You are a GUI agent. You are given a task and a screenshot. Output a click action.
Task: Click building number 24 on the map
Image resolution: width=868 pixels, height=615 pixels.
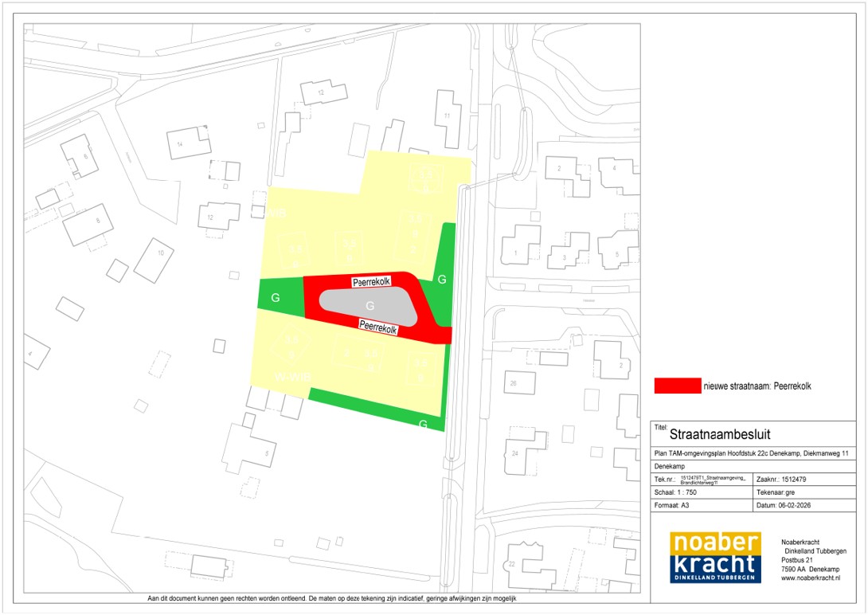(x=524, y=452)
